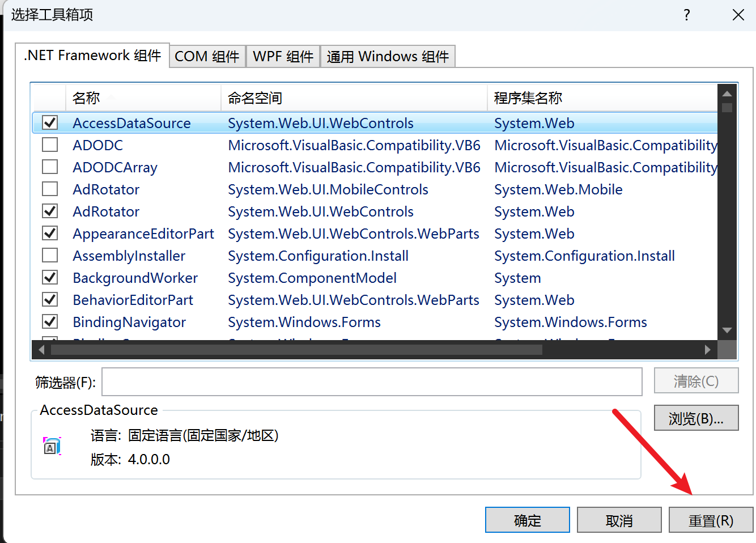
Task: Disable the AppearanceEditorPart checkbox
Action: 50,233
